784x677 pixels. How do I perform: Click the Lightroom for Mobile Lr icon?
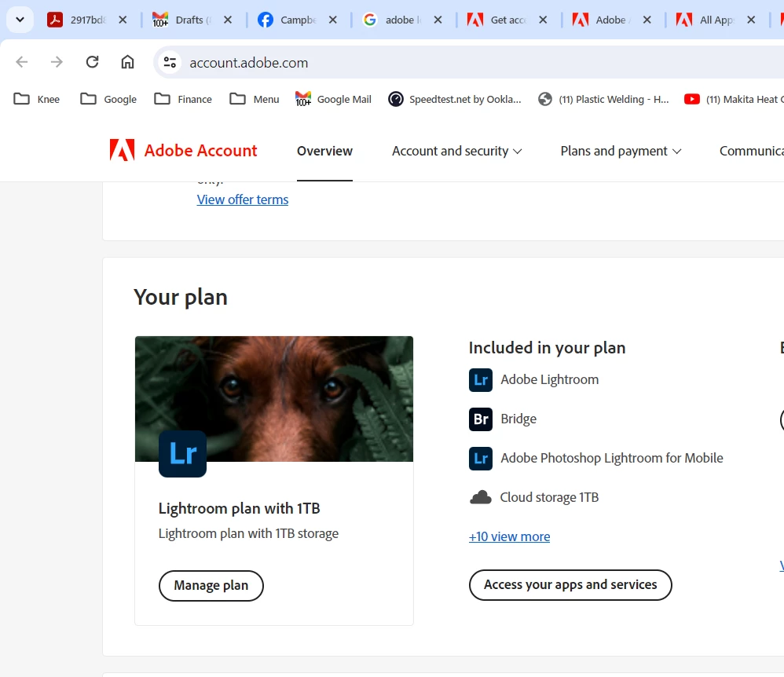click(x=481, y=459)
